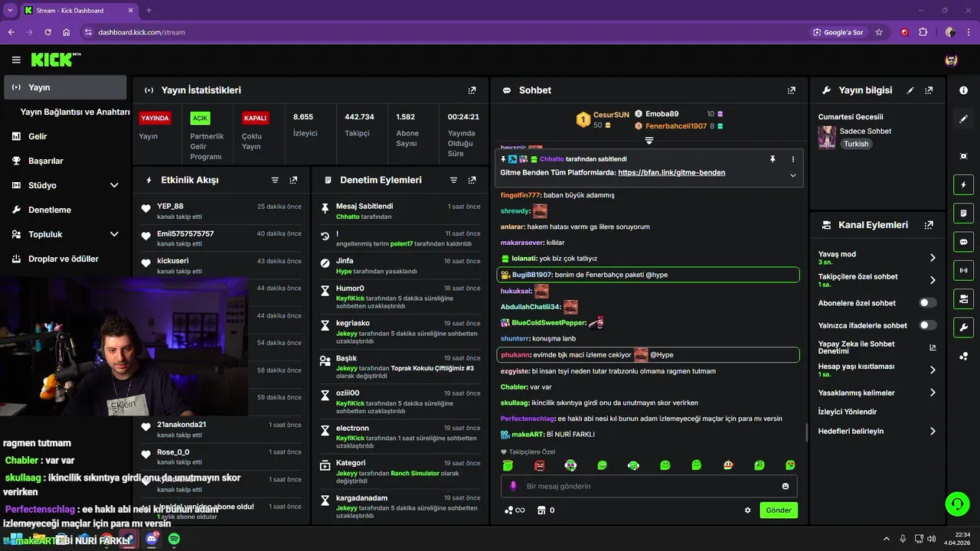Toggle the wrench stream info widget icon
Image resolution: width=980 pixels, height=551 pixels.
963,328
